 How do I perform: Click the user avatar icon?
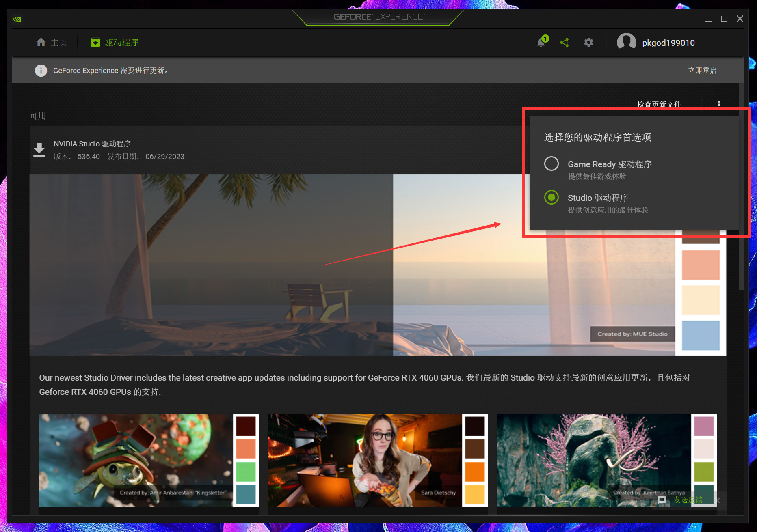pos(626,43)
